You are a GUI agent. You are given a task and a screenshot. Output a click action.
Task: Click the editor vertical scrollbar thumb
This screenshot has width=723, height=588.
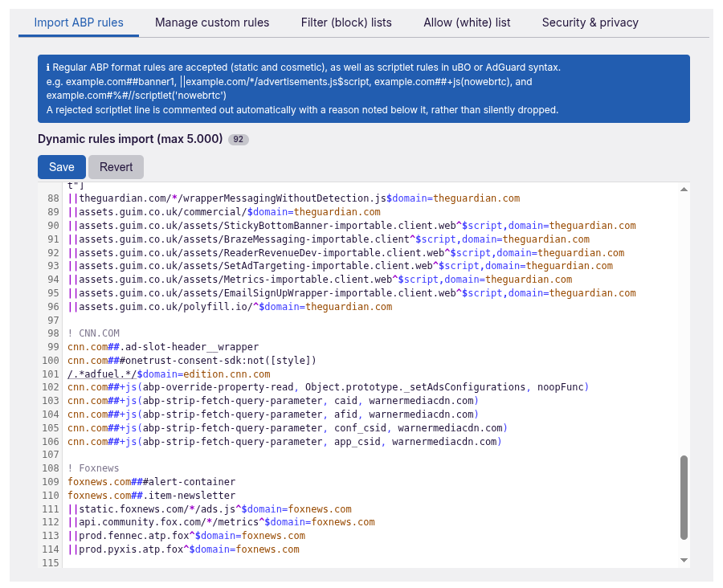tap(684, 497)
